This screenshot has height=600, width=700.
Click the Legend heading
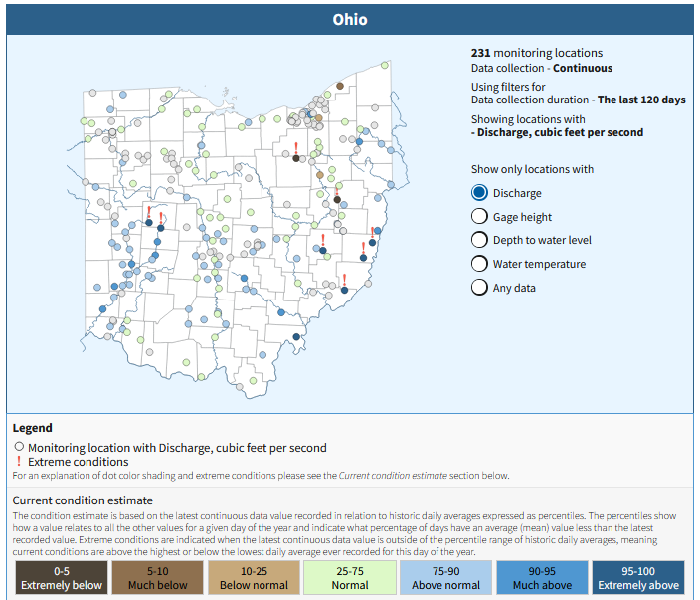coord(32,428)
